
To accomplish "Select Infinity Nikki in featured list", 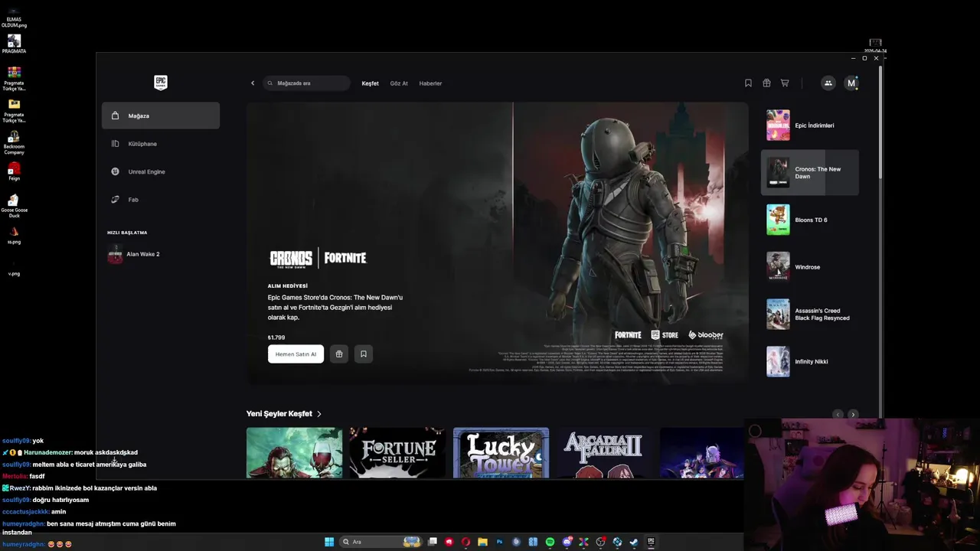I will point(810,361).
